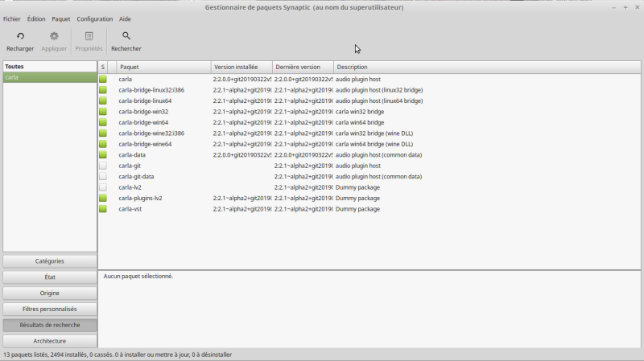Image resolution: width=644 pixels, height=361 pixels.
Task: Select the carla-plugins-lv2 package name
Action: pos(140,198)
